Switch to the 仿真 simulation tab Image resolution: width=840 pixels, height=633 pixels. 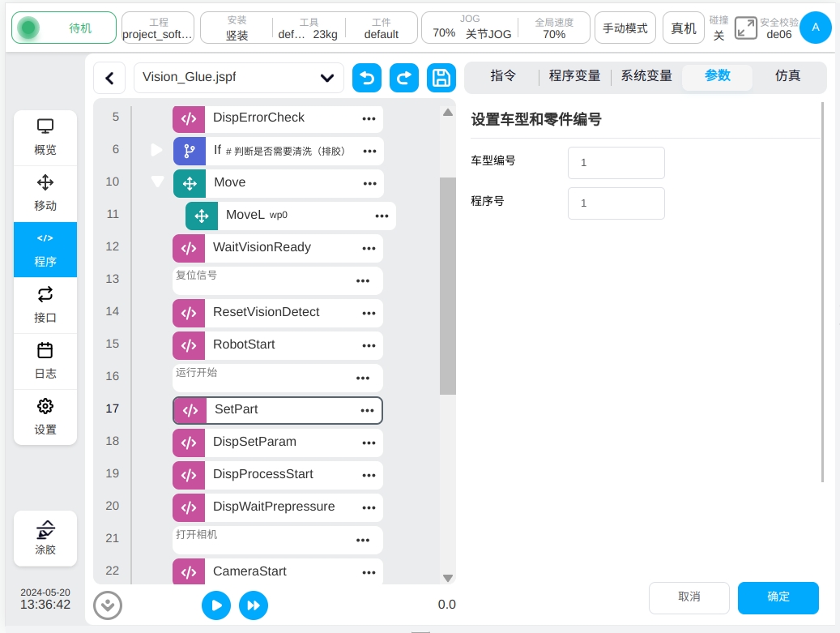point(787,76)
